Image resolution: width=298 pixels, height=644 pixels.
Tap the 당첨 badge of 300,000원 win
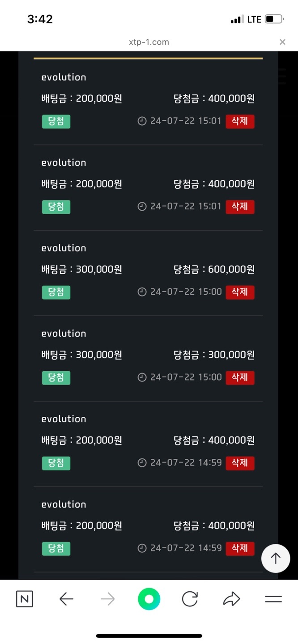[56, 377]
